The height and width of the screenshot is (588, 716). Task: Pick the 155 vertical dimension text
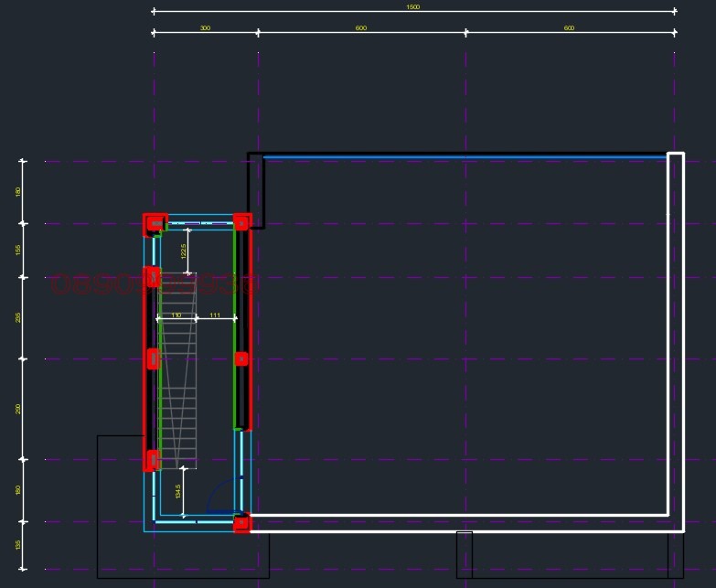click(x=18, y=250)
